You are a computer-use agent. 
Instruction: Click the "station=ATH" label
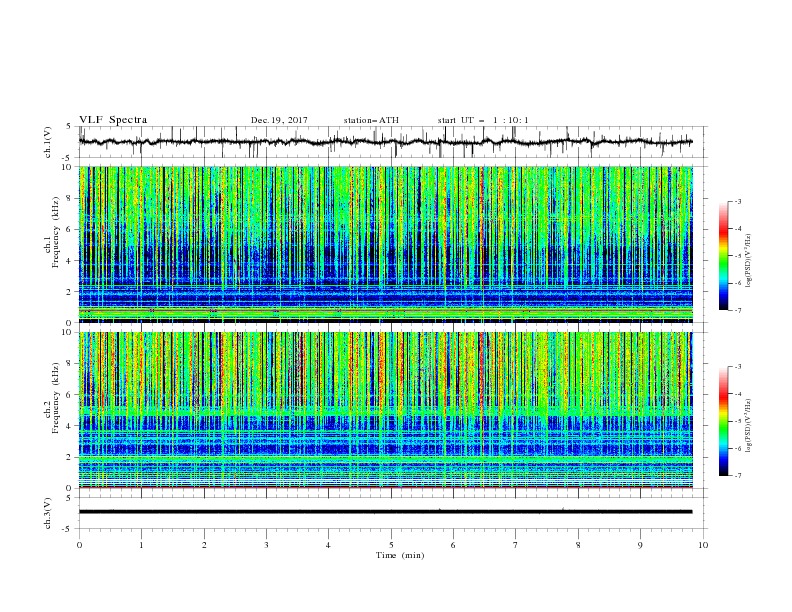click(371, 120)
